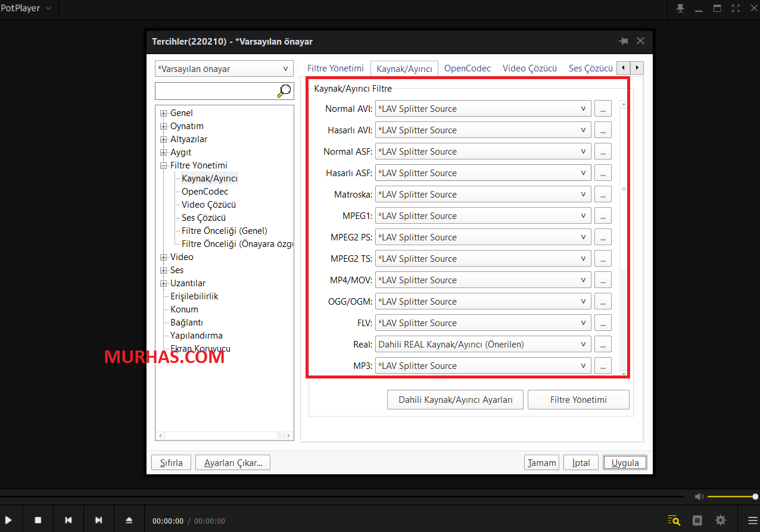Open the MP3 filter dropdown

coord(483,366)
